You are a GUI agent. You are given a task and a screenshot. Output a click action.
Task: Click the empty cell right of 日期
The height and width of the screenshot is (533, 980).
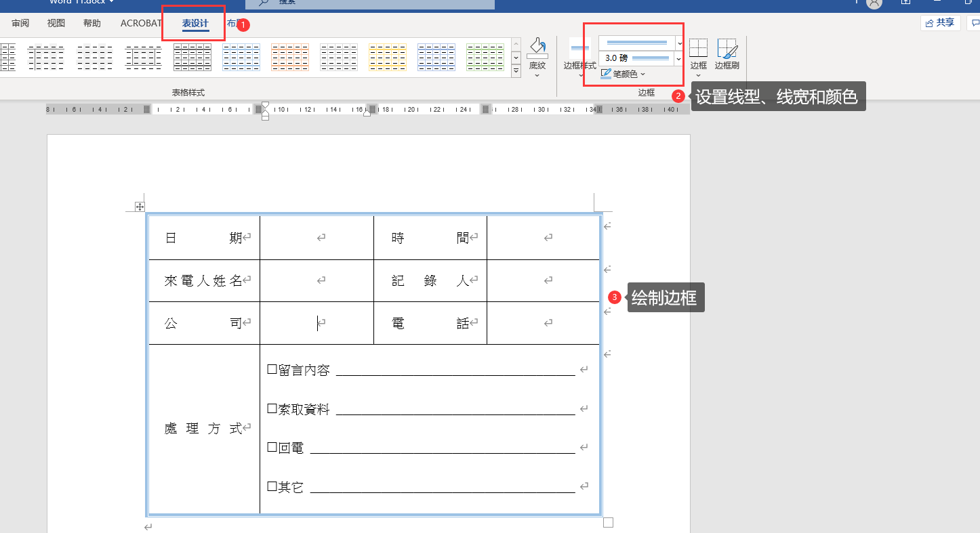[317, 238]
